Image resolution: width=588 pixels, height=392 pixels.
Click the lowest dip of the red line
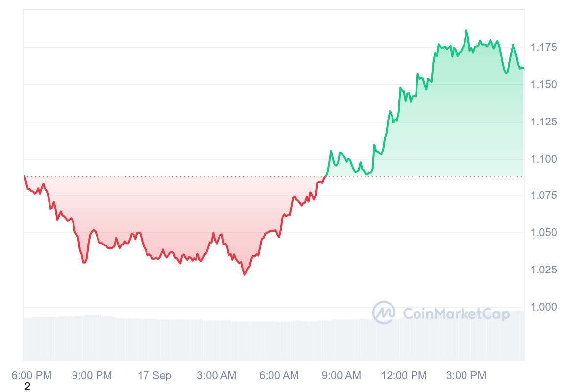(245, 275)
